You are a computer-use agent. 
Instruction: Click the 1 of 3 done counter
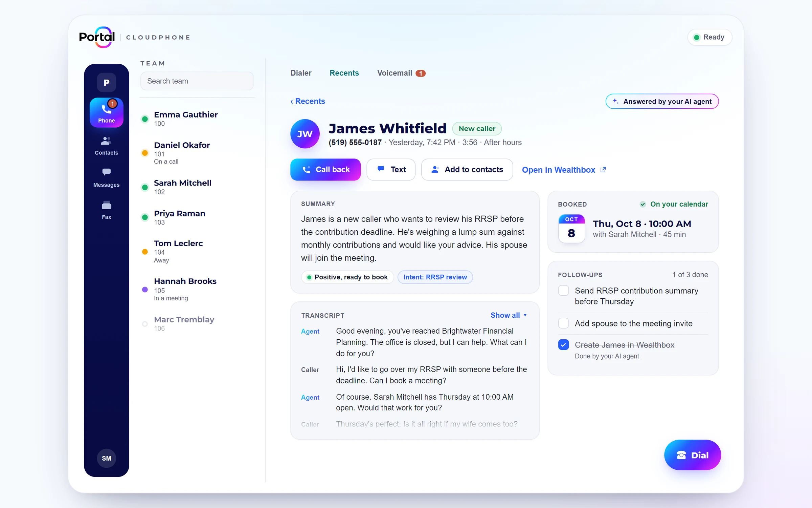(690, 275)
